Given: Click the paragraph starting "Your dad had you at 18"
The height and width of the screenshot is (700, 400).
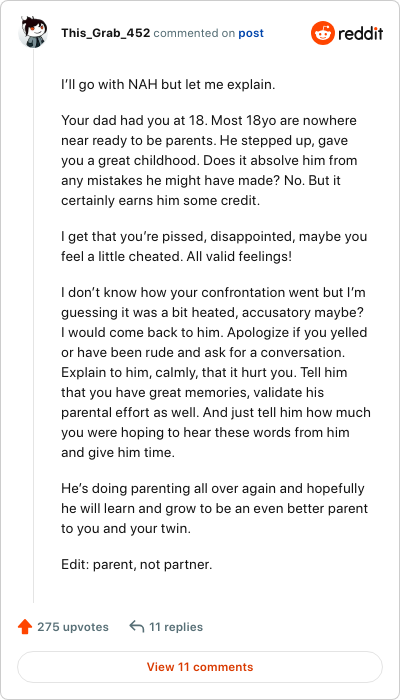Looking at the screenshot, I should click(210, 160).
